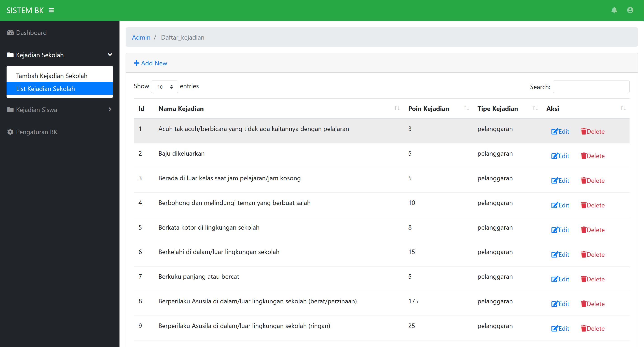The width and height of the screenshot is (644, 347).
Task: Delete the row 3 Berada di luar kelas entry
Action: coord(593,181)
